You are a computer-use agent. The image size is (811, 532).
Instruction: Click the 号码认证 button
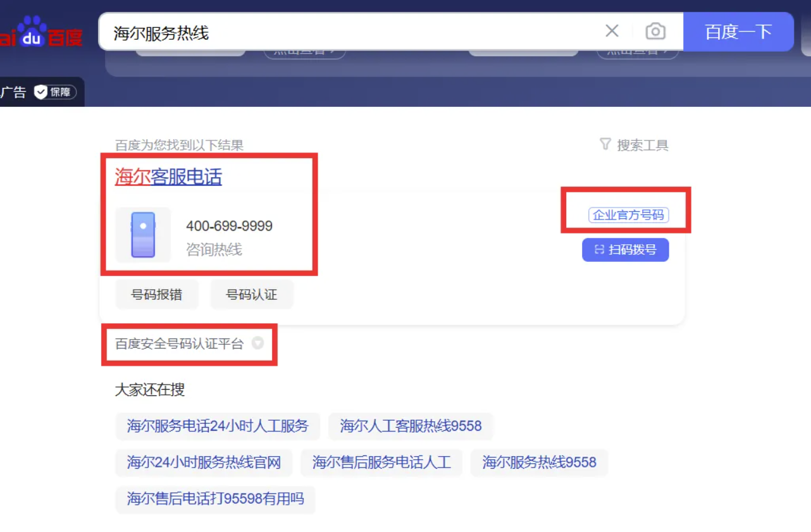point(252,295)
